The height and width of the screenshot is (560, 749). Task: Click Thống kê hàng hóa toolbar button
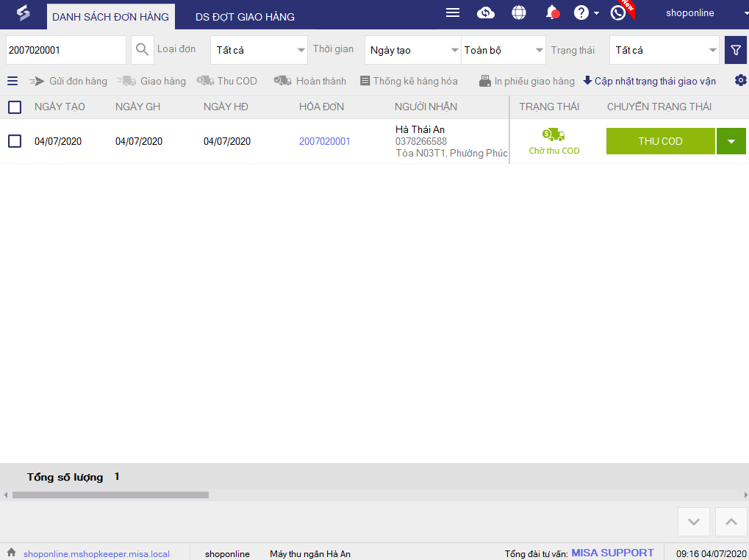[409, 81]
